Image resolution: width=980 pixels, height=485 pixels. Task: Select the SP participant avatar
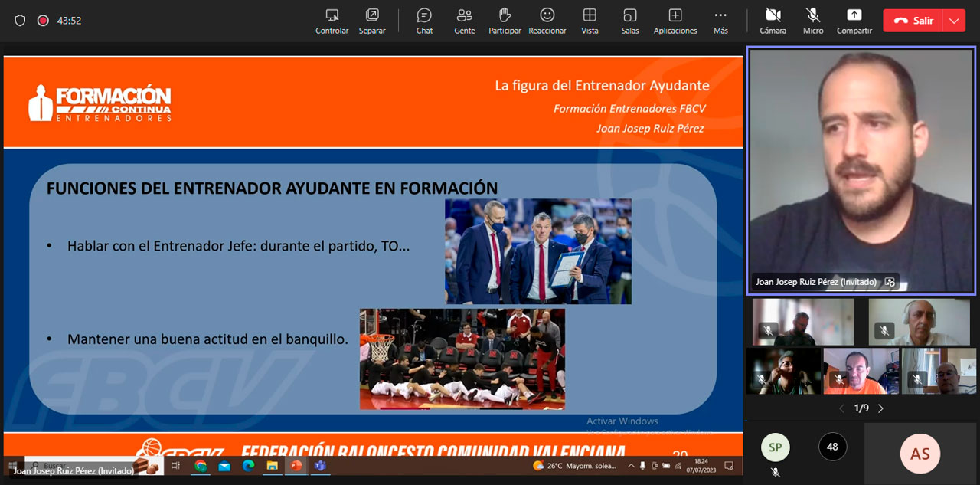pyautogui.click(x=775, y=447)
